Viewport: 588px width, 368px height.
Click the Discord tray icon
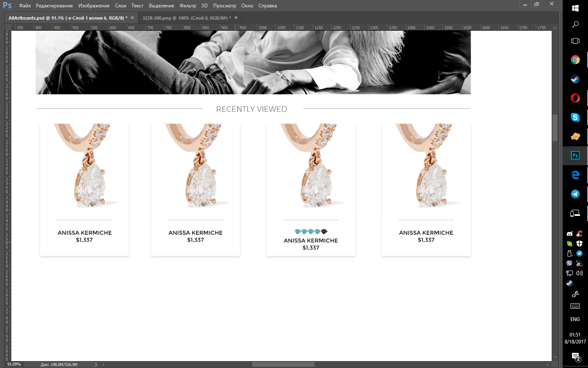570,234
